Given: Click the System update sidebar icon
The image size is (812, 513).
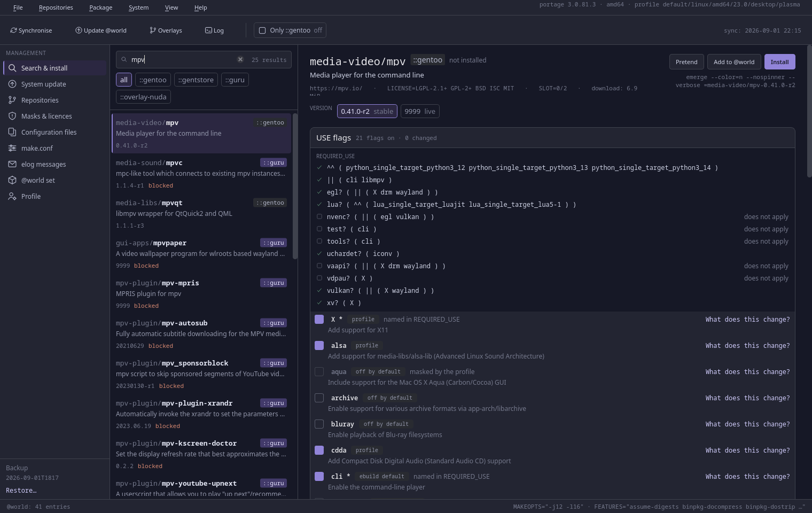Looking at the screenshot, I should pyautogui.click(x=12, y=84).
